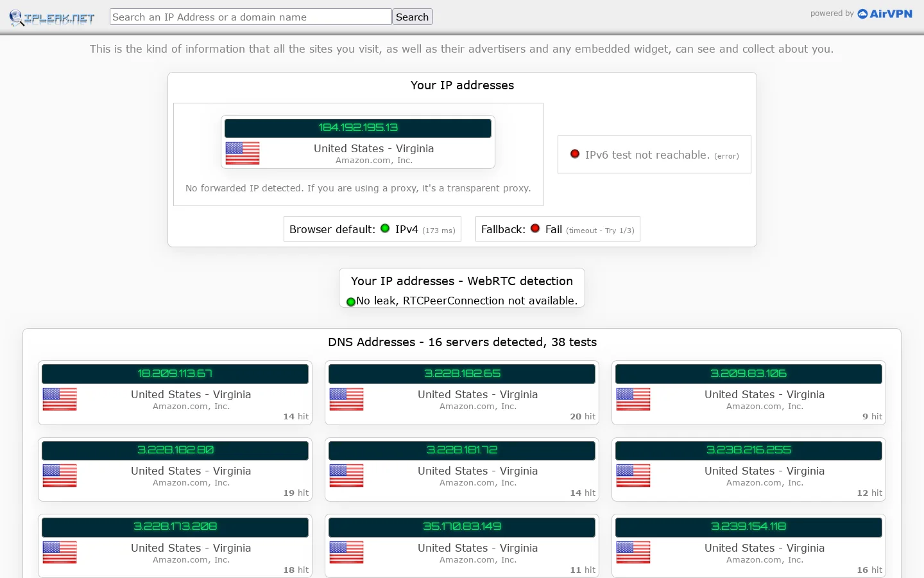Click the Search button
Screen dimensions: 924x578
coord(413,17)
